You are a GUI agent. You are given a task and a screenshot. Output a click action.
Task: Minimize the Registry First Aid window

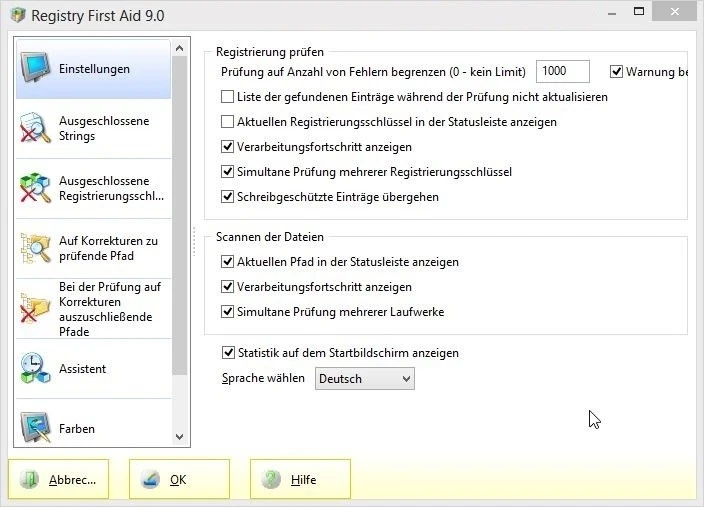[x=612, y=13]
